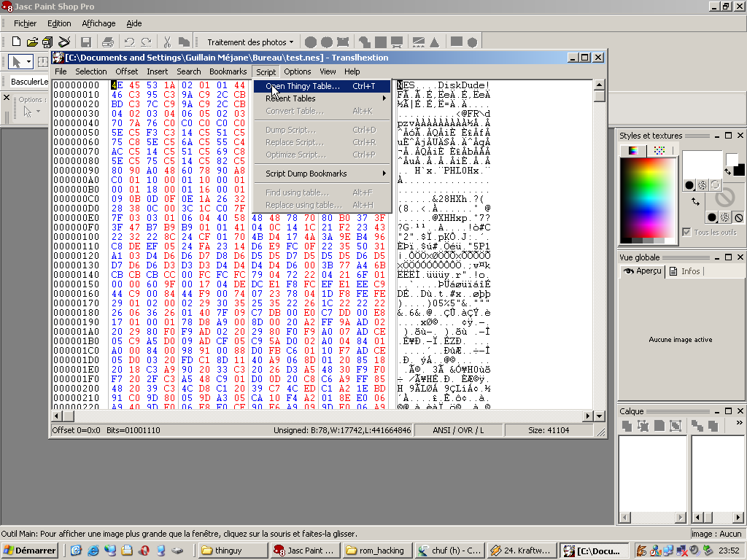747x560 pixels.
Task: Click the large white foreground properties swatch
Action: coord(703,164)
